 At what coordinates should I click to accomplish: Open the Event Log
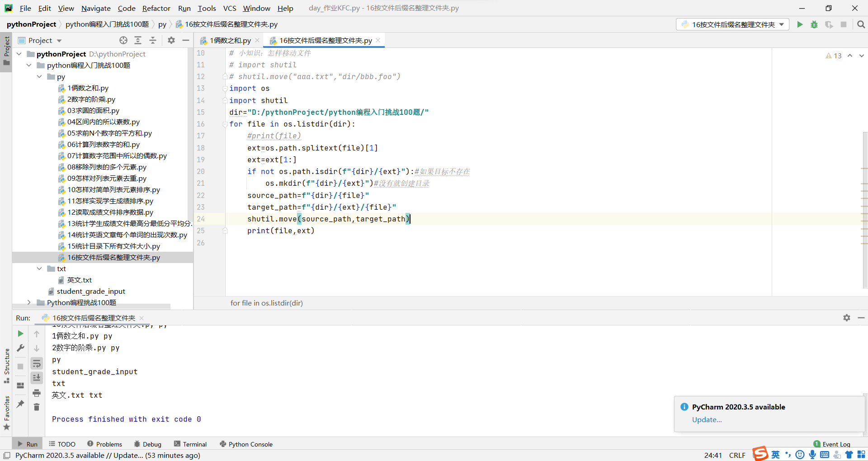[x=832, y=444]
